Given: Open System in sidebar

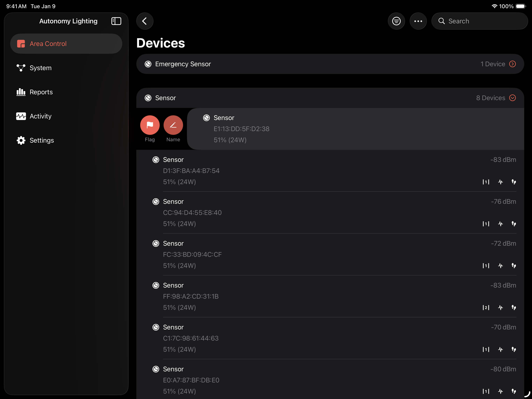Looking at the screenshot, I should (x=66, y=68).
